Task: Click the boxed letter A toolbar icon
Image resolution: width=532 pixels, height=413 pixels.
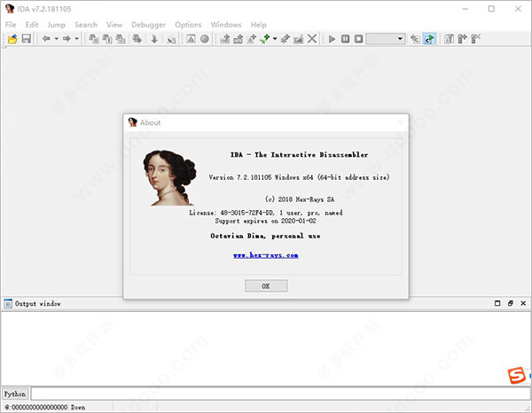Action: [191, 39]
